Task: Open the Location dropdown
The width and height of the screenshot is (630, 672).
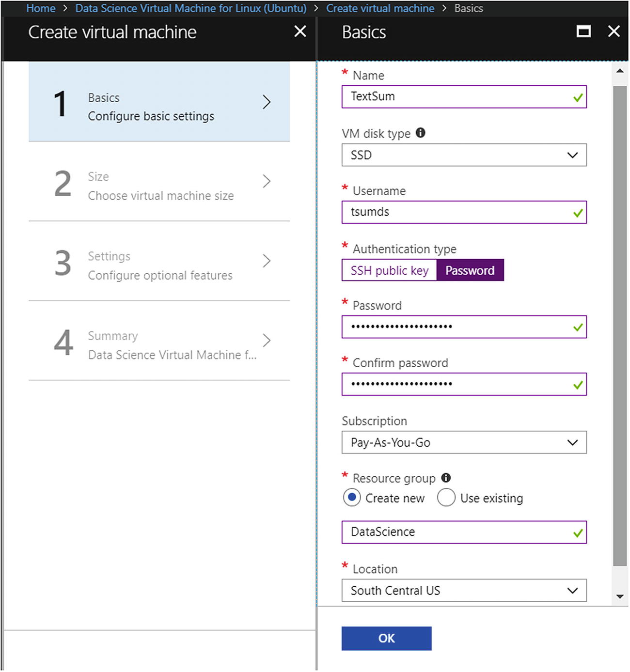Action: 464,591
